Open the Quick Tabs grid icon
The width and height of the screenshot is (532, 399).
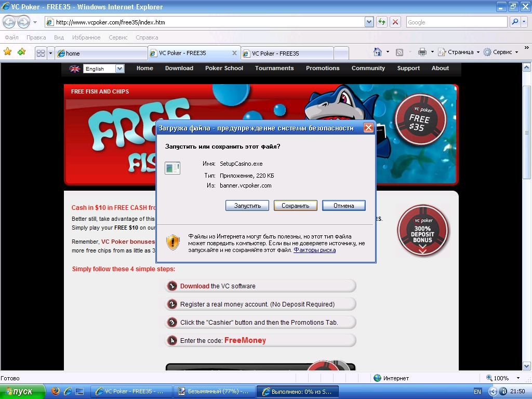(x=40, y=53)
